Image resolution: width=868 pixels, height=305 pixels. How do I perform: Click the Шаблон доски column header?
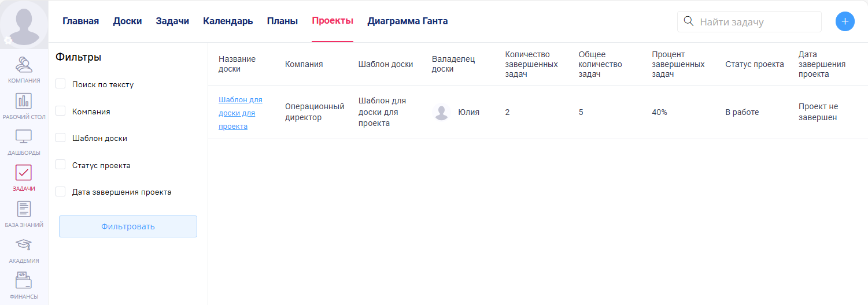pyautogui.click(x=386, y=64)
